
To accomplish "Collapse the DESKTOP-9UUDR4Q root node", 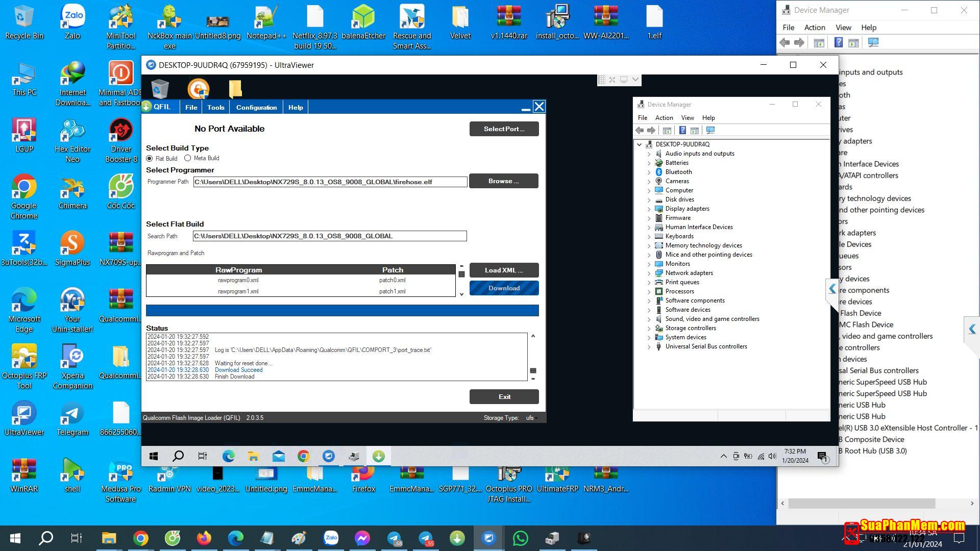I will coord(639,144).
